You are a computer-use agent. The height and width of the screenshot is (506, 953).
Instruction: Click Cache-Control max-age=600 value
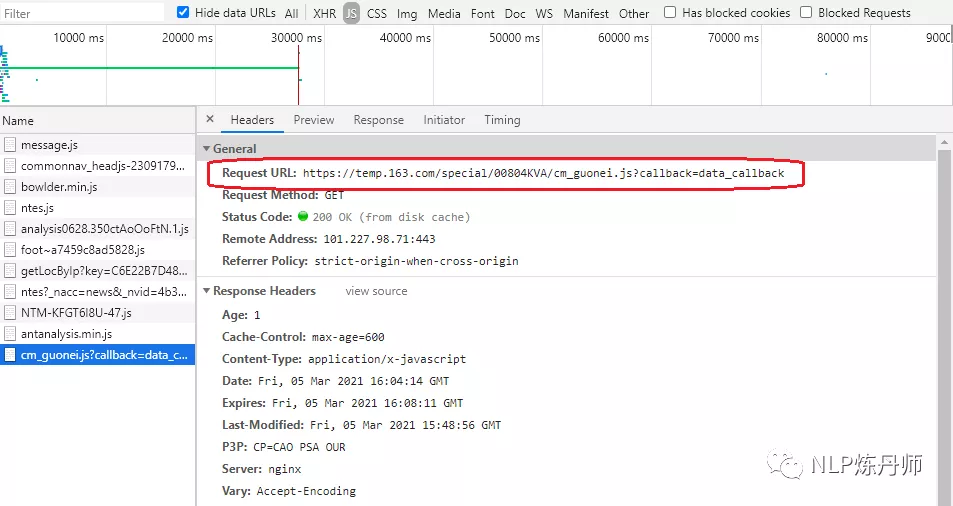[x=348, y=337]
